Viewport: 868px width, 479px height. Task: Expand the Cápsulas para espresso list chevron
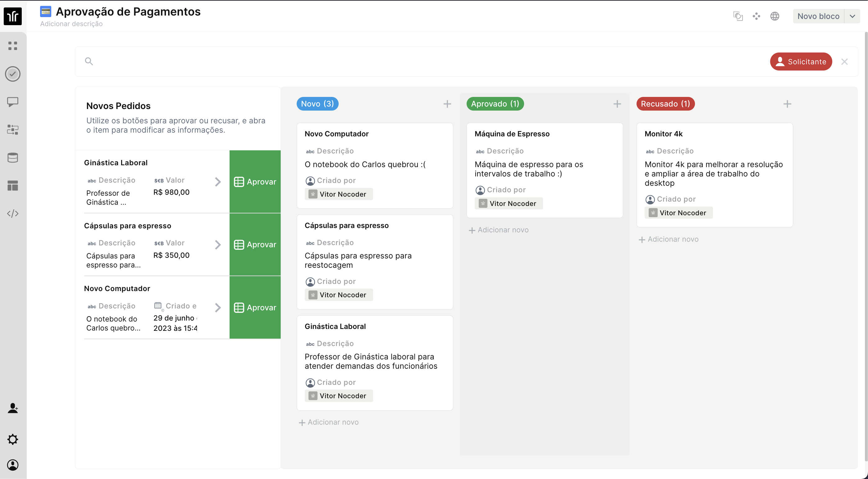[x=218, y=244]
